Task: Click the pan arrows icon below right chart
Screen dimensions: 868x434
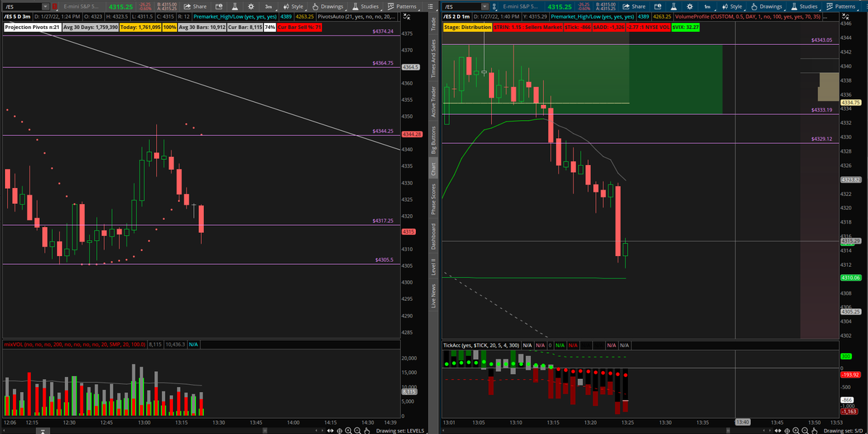Action: [779, 430]
